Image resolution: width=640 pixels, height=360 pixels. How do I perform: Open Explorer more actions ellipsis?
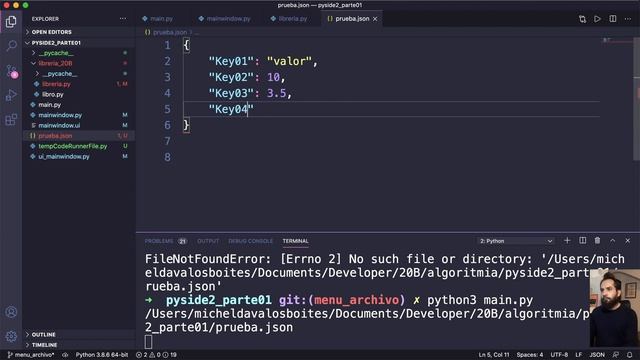123,19
